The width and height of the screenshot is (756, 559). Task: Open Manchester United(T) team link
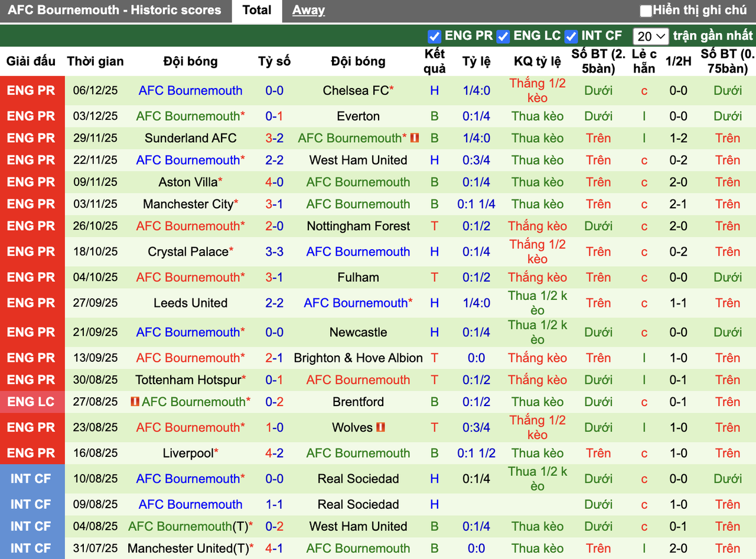pyautogui.click(x=188, y=548)
